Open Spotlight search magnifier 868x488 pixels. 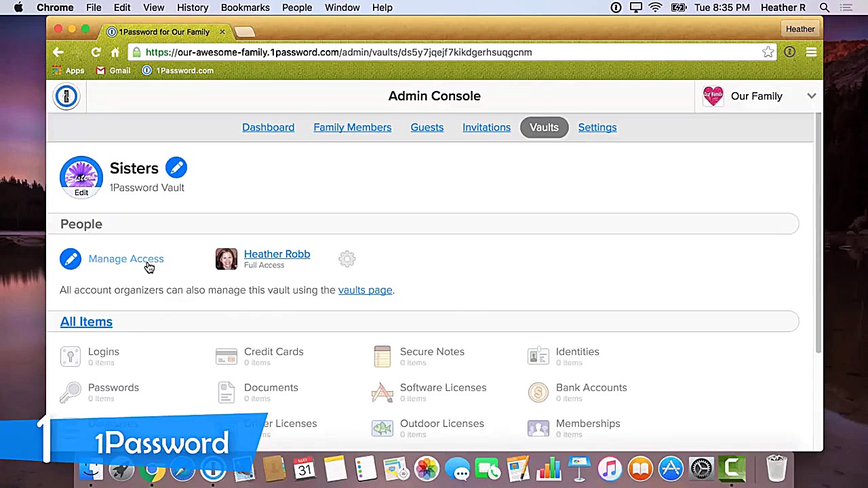pos(825,7)
